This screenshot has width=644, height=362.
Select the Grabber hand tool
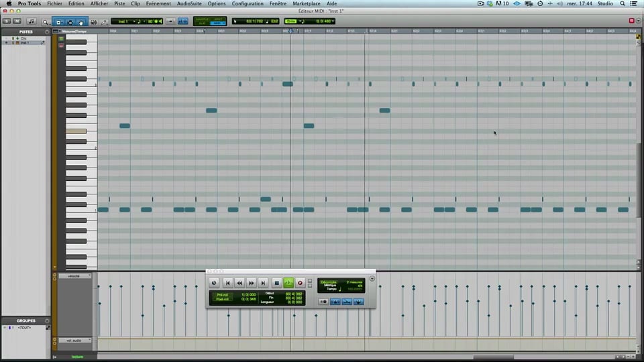point(80,22)
